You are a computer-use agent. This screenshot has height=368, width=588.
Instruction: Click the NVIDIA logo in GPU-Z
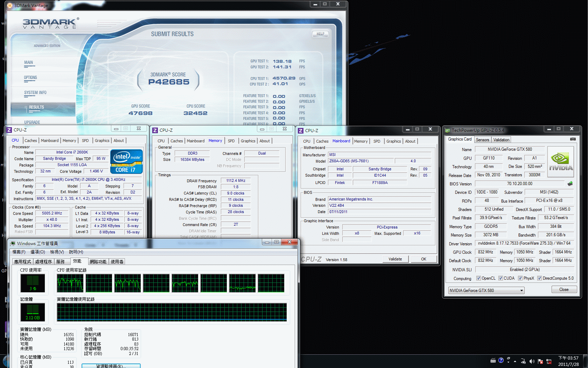tap(561, 162)
